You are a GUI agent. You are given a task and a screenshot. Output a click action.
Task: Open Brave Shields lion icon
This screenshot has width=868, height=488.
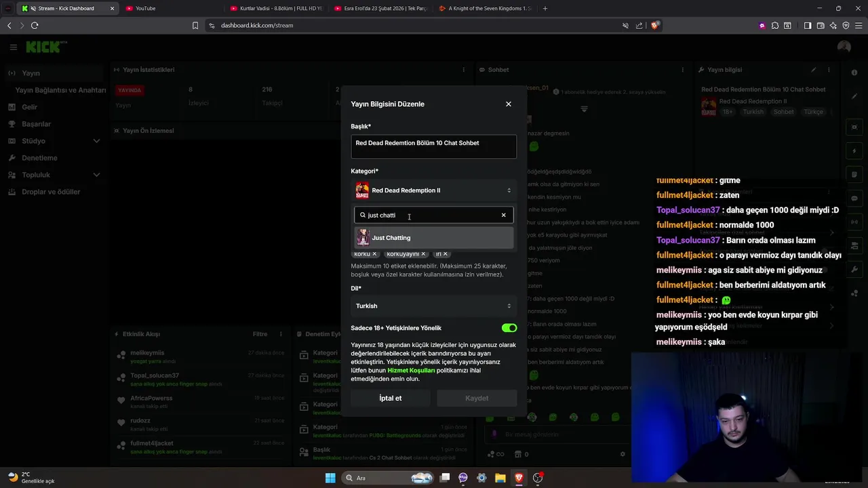click(x=655, y=25)
